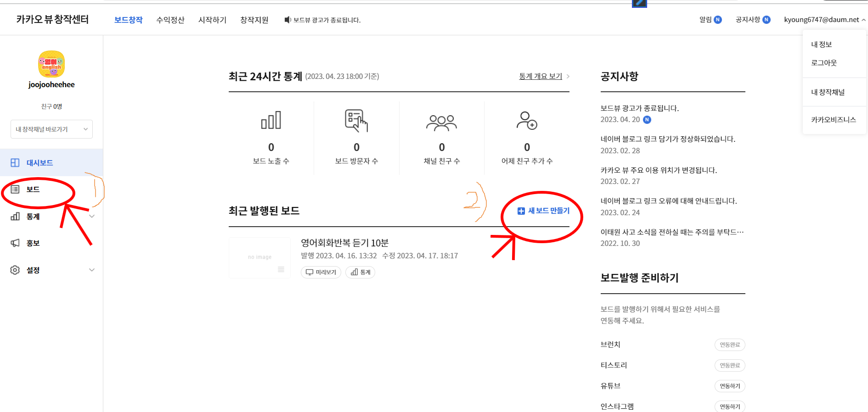Image resolution: width=868 pixels, height=412 pixels.
Task: Click the N badge next to 알림
Action: click(x=718, y=20)
